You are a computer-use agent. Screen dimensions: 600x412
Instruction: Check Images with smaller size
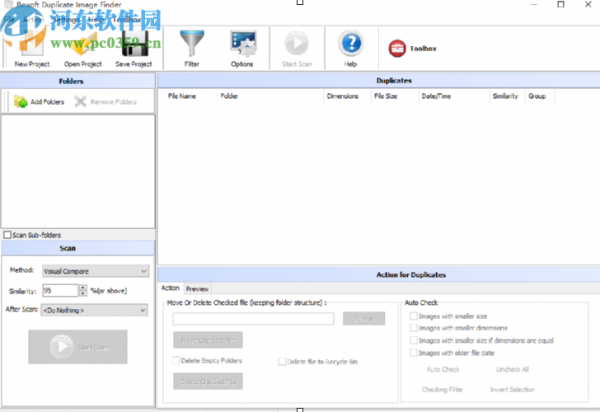click(413, 316)
